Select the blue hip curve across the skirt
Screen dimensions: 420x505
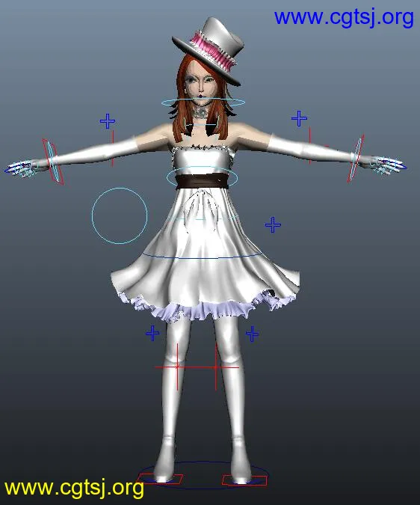[202, 257]
